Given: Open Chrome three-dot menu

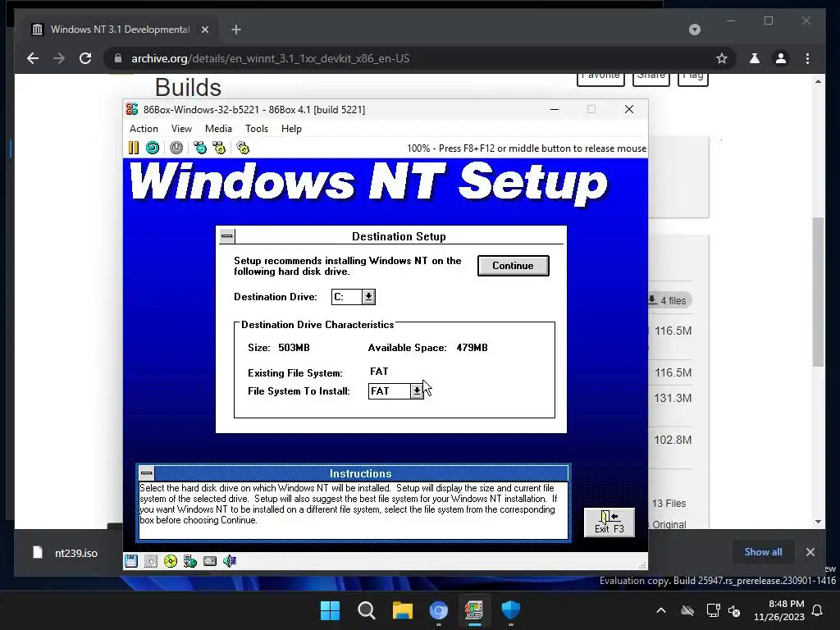Looking at the screenshot, I should [808, 58].
